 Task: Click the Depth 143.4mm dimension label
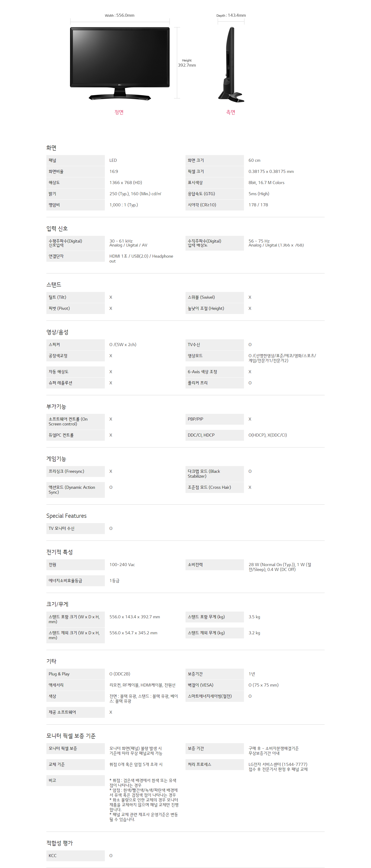pos(231,16)
